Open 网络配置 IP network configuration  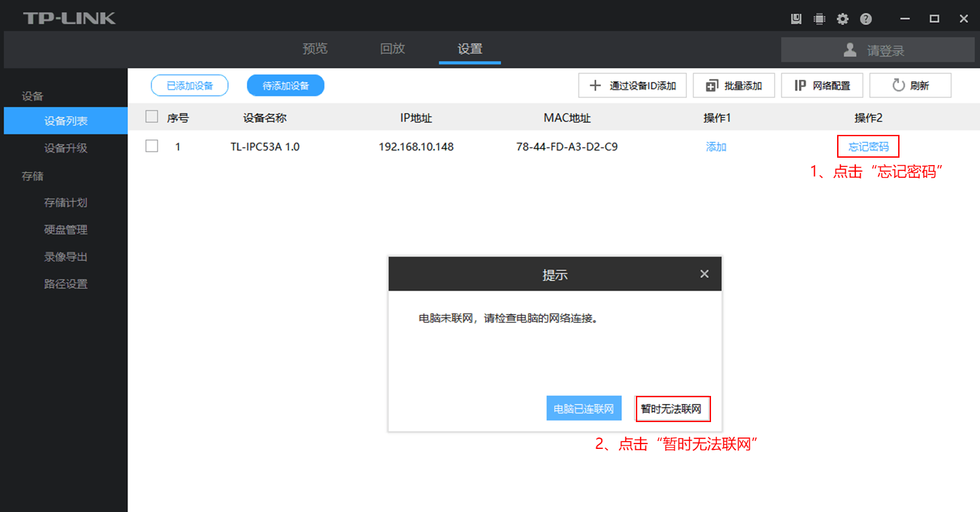coord(822,86)
